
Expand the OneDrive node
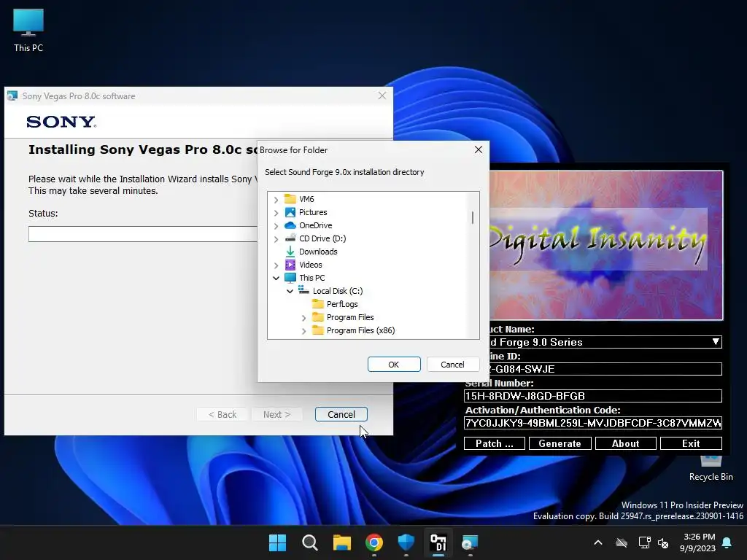(x=276, y=226)
